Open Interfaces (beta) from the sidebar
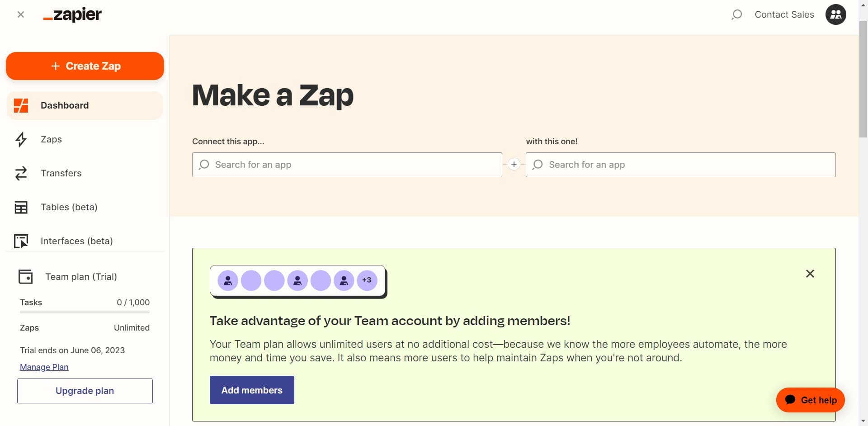This screenshot has width=868, height=426. pos(21,241)
